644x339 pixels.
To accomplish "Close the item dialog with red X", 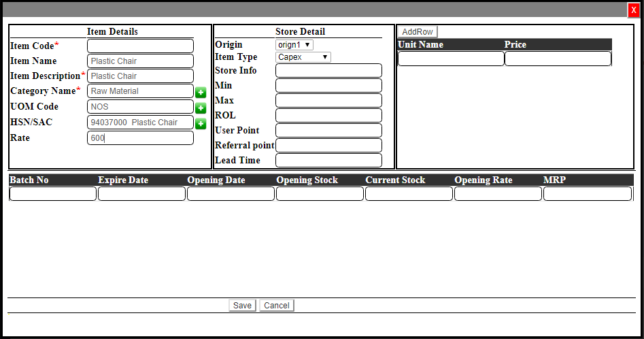I will coord(634,10).
